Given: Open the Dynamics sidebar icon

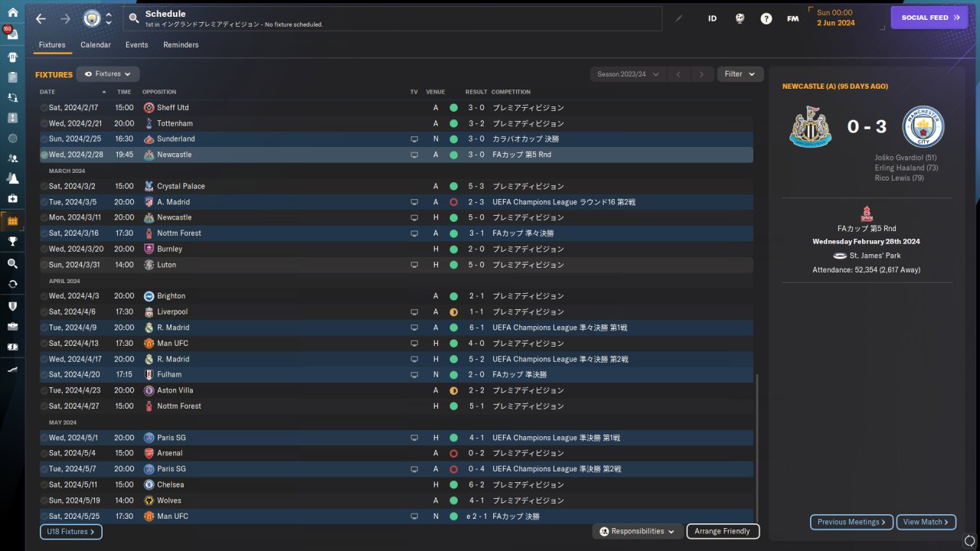Looking at the screenshot, I should pos(12,98).
